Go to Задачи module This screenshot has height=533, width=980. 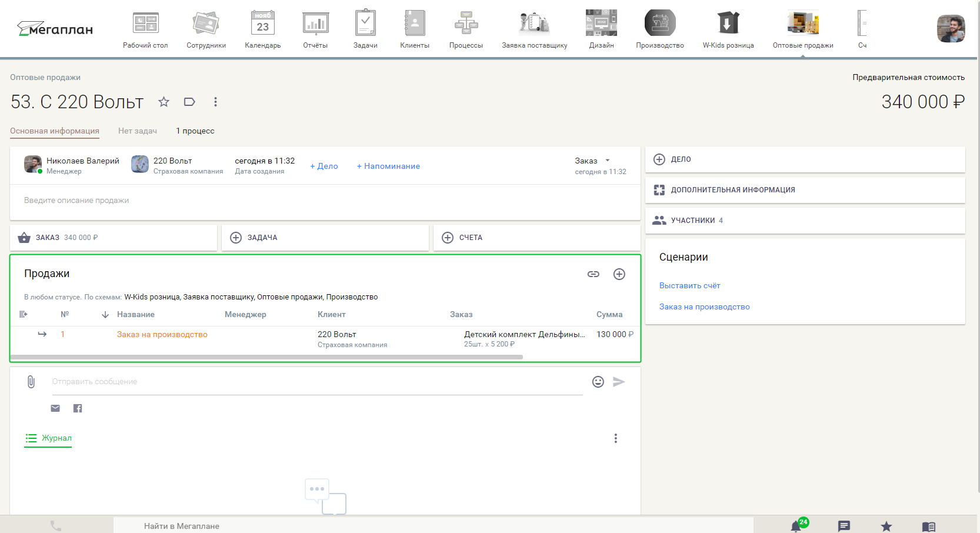[365, 29]
